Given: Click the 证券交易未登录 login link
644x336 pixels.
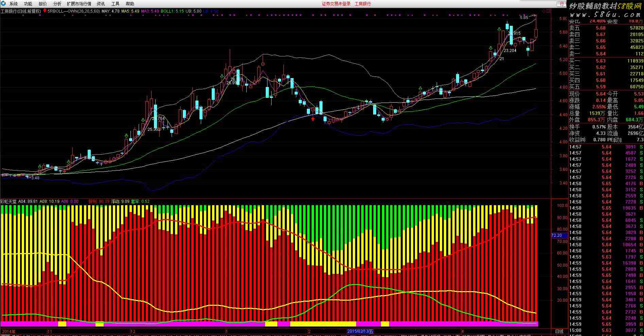Looking at the screenshot, I should (x=336, y=4).
